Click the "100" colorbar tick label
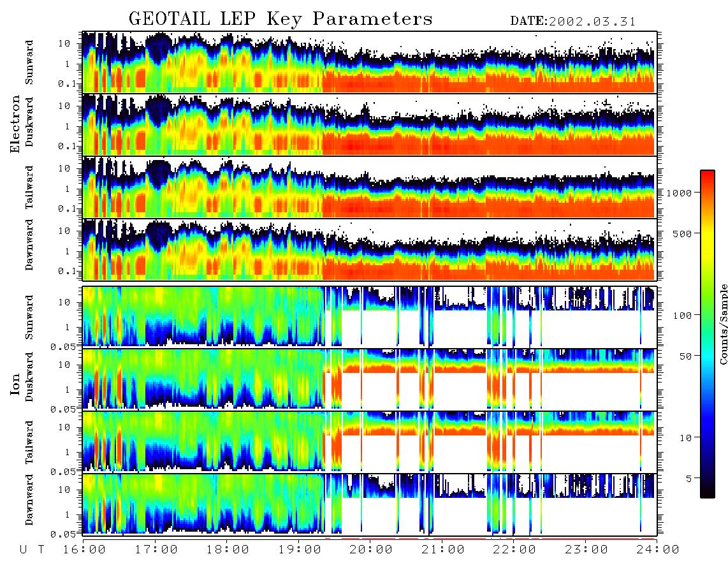 click(x=681, y=316)
